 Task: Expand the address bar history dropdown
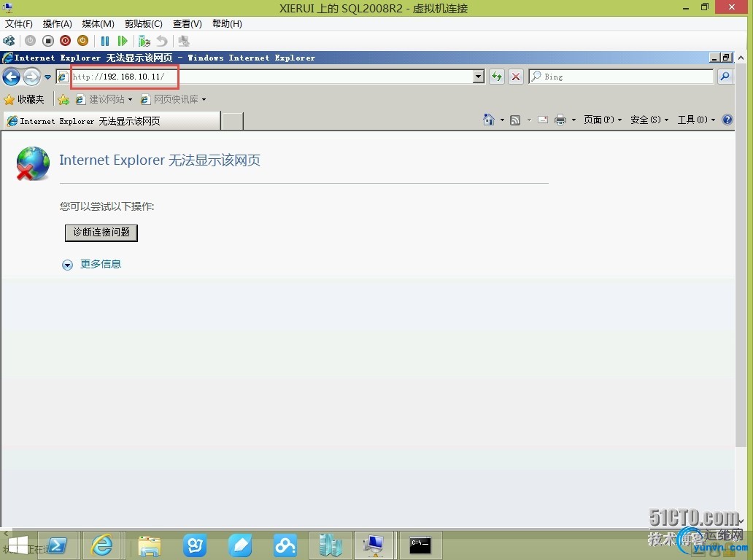click(x=479, y=77)
